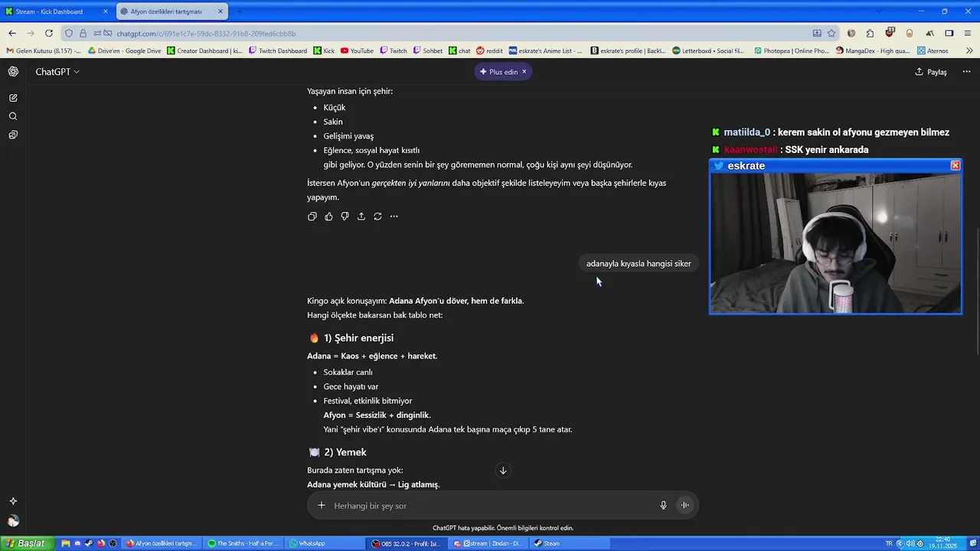Open the Sohbet bookmark
This screenshot has height=551, width=980.
tap(427, 51)
